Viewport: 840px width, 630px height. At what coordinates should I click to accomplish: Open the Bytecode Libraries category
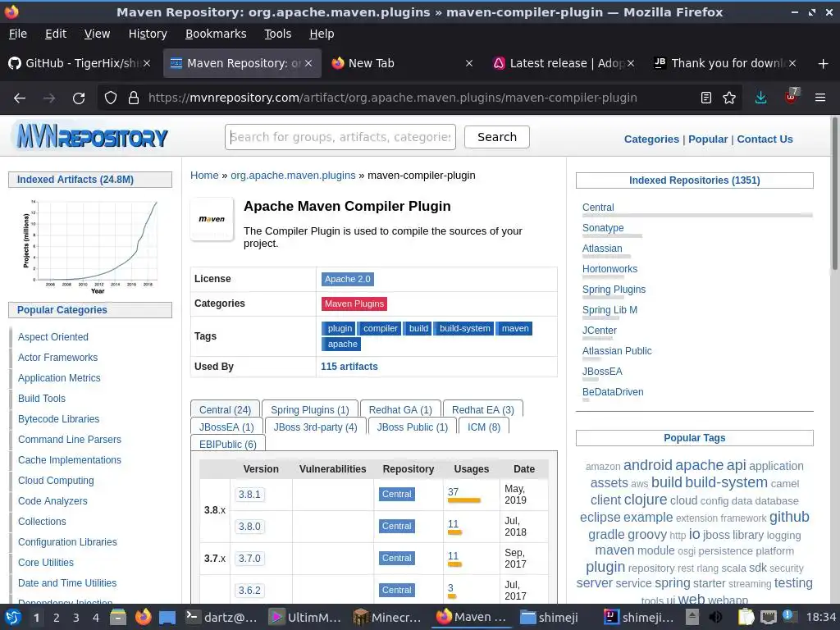tap(58, 419)
